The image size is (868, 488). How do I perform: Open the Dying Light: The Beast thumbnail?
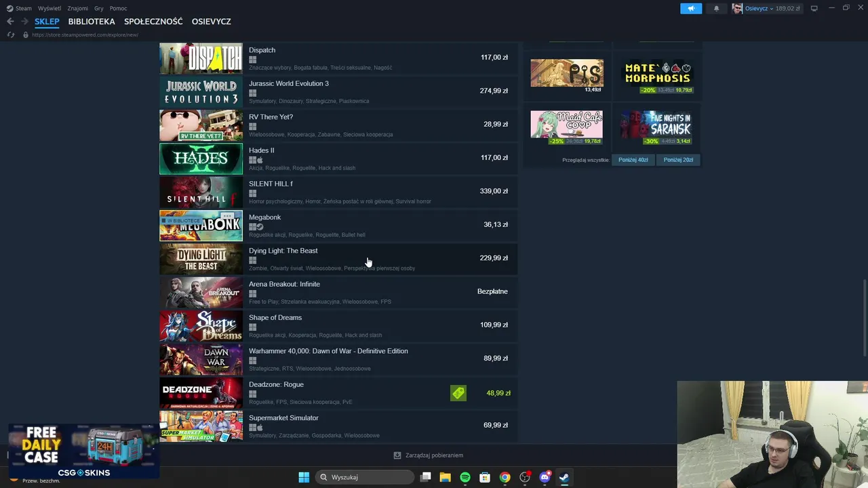[x=201, y=259]
